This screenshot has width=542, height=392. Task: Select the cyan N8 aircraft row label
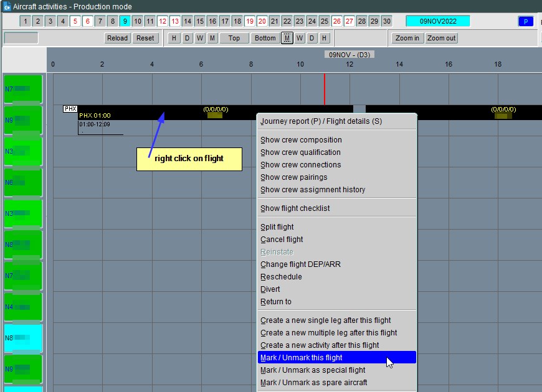tap(23, 338)
